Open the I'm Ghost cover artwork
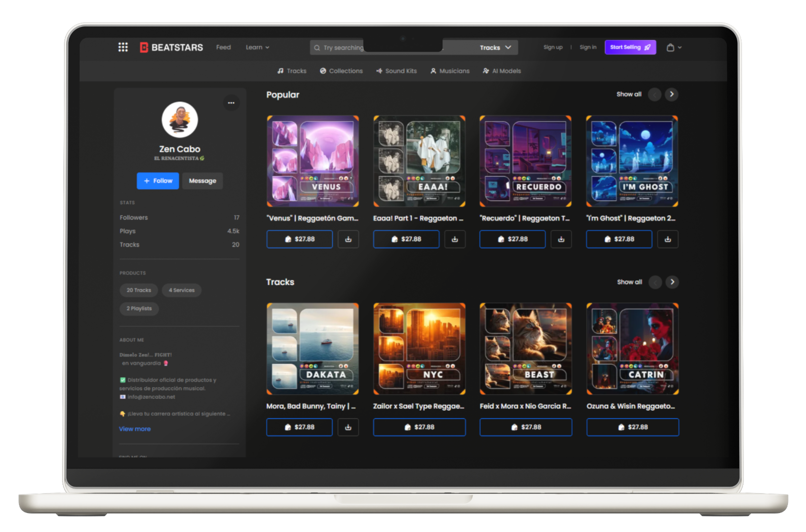This screenshot has width=806, height=532. [x=632, y=161]
